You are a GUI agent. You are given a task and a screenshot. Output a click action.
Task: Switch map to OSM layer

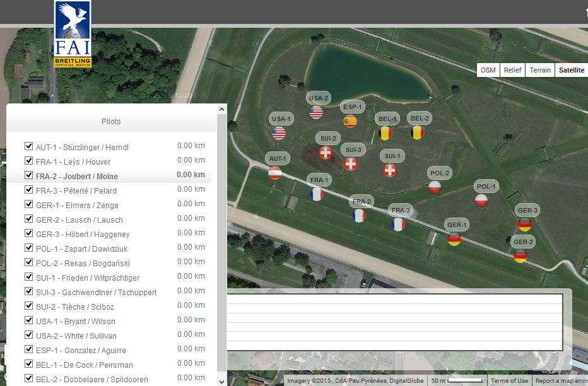click(488, 70)
